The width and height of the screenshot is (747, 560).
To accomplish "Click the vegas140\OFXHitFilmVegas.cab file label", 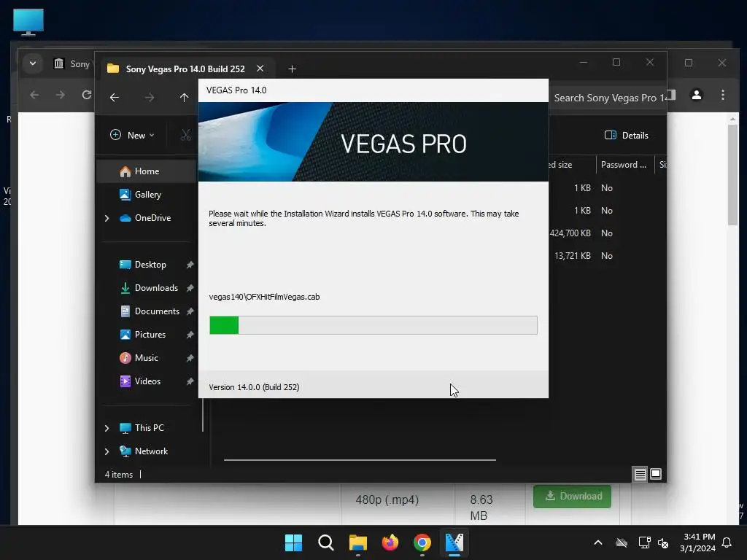I will [x=264, y=297].
